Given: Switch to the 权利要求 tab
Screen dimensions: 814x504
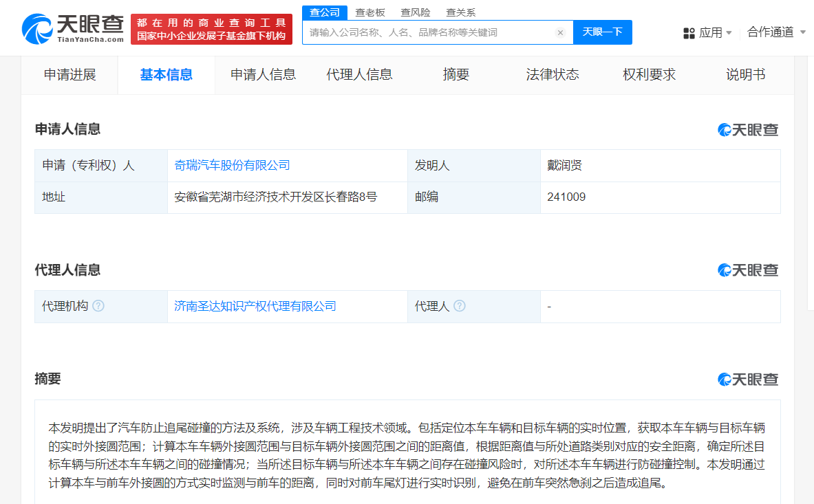Looking at the screenshot, I should (649, 75).
